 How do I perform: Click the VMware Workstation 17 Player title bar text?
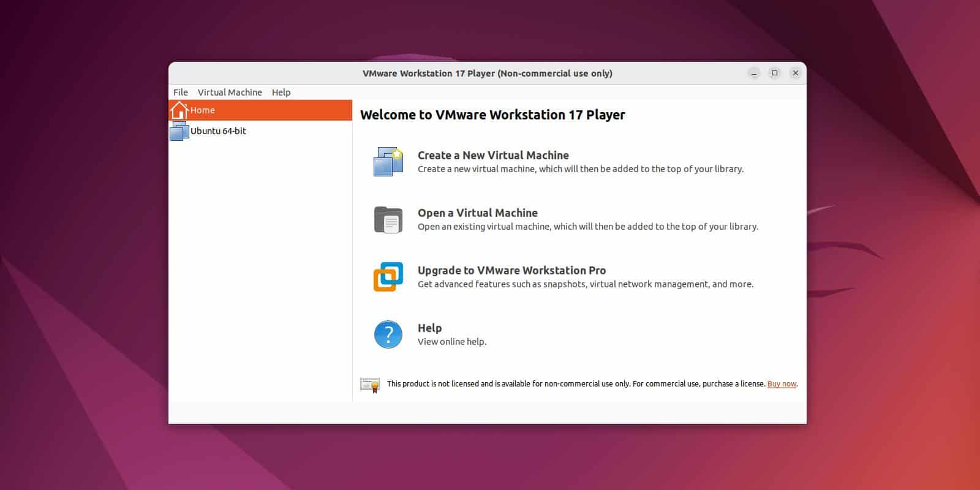click(488, 73)
